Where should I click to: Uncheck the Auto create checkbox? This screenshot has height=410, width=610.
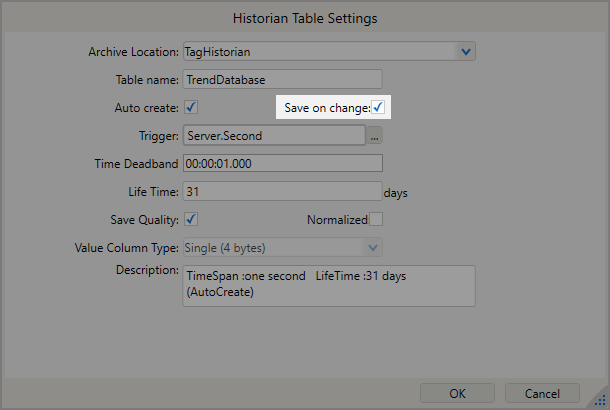[x=190, y=107]
